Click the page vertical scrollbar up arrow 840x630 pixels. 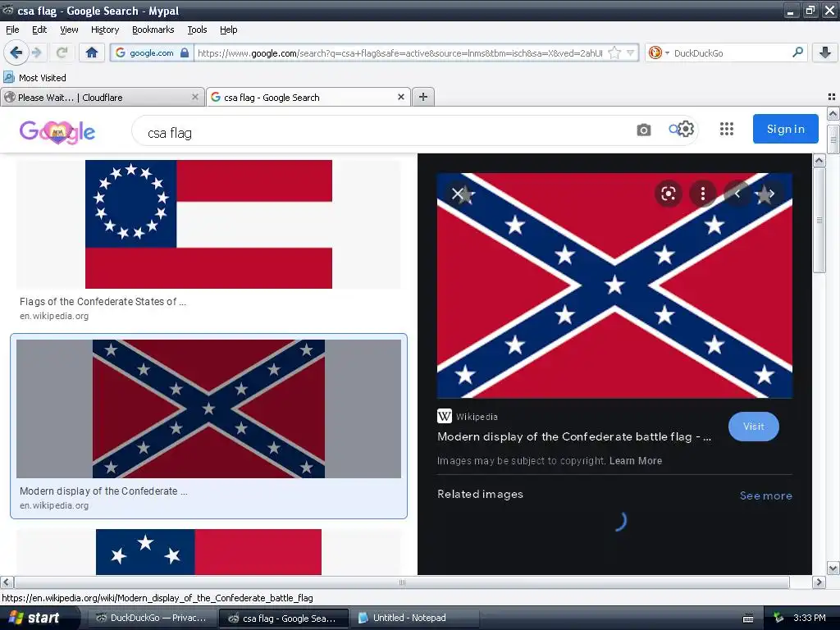pos(833,113)
